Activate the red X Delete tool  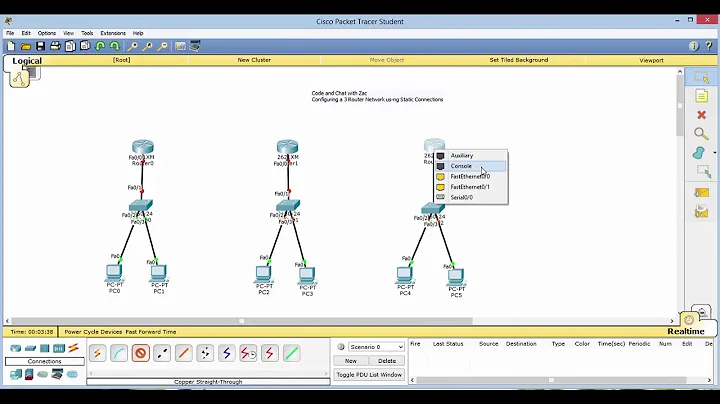point(701,115)
